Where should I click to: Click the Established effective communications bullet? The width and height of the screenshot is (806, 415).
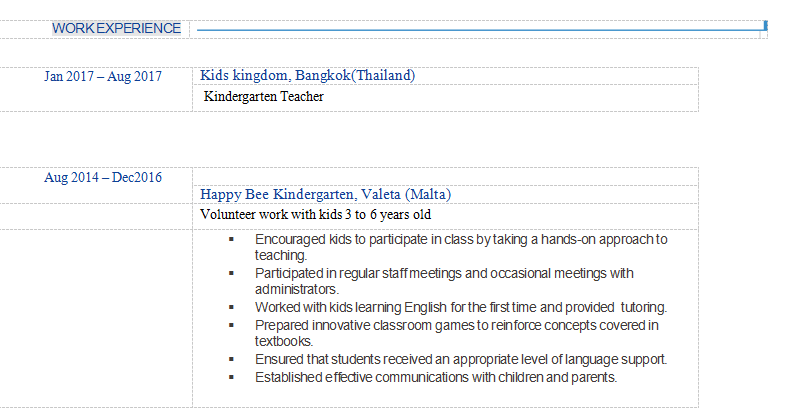[436, 377]
